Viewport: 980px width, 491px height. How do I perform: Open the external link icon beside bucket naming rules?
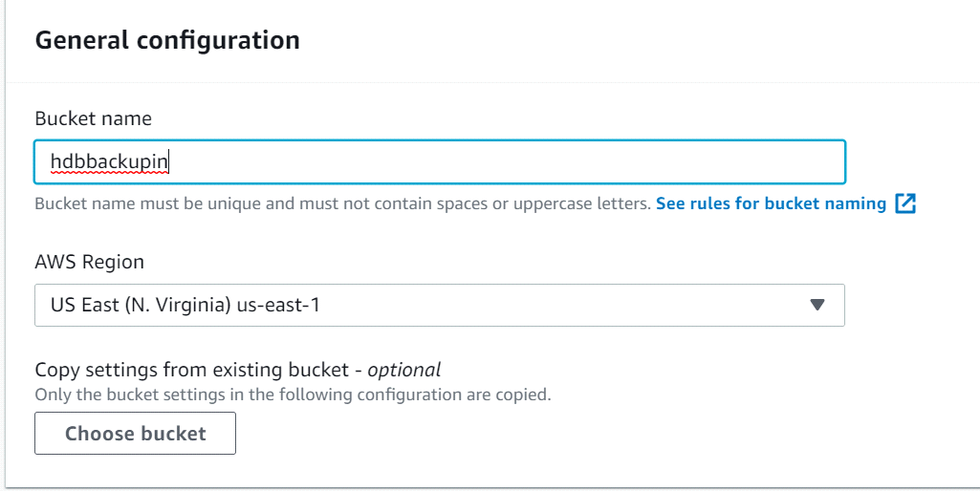coord(905,203)
